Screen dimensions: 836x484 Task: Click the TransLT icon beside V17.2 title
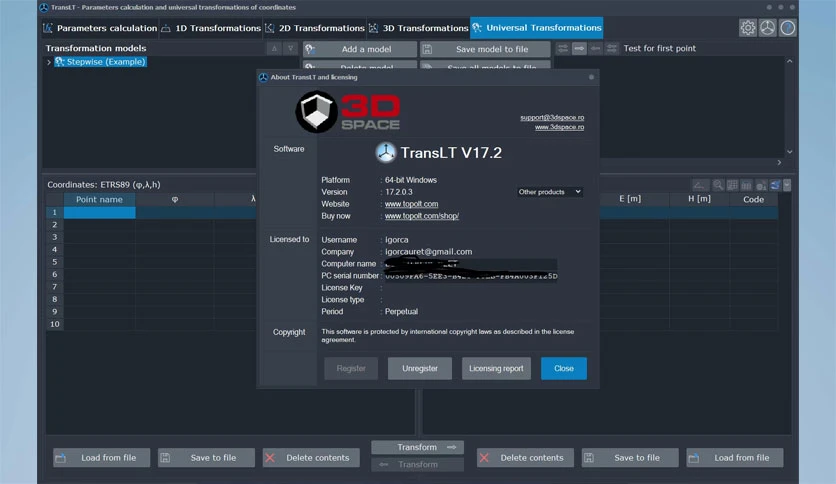pyautogui.click(x=385, y=152)
